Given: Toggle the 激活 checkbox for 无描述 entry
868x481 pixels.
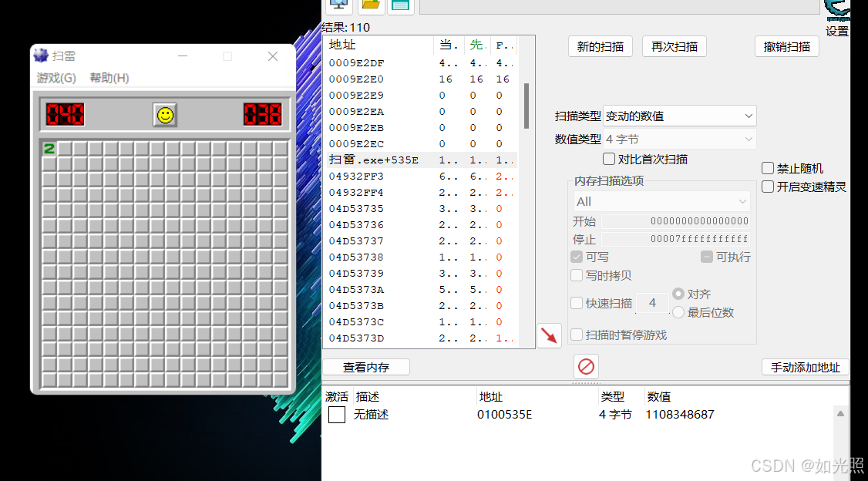Looking at the screenshot, I should coord(337,415).
